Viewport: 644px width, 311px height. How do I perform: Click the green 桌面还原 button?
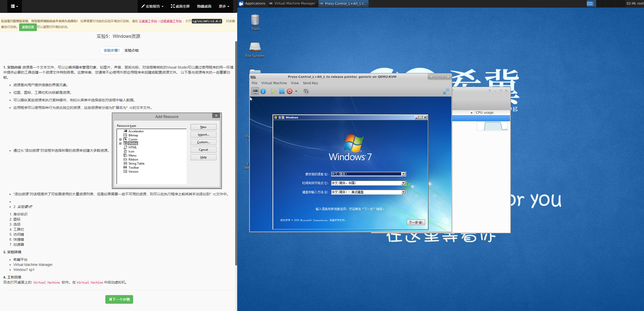point(28,27)
